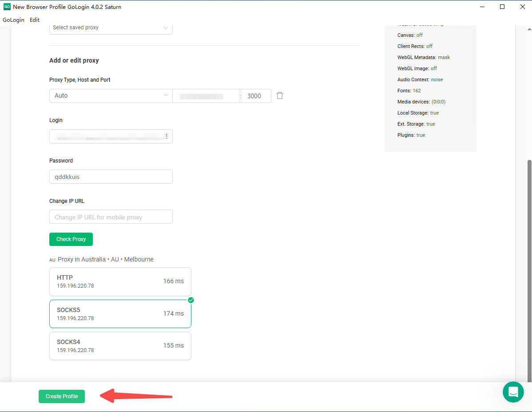Open the chat support bubble icon
This screenshot has height=412, width=532.
[x=513, y=392]
